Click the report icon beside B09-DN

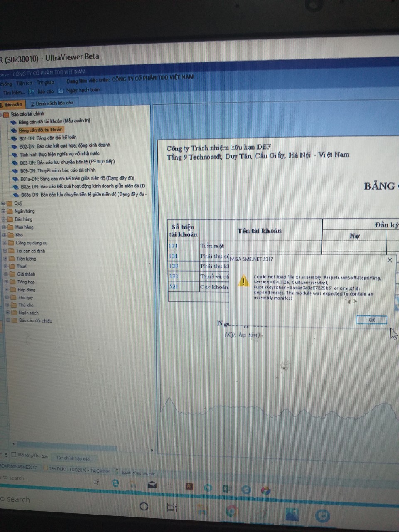[16, 171]
